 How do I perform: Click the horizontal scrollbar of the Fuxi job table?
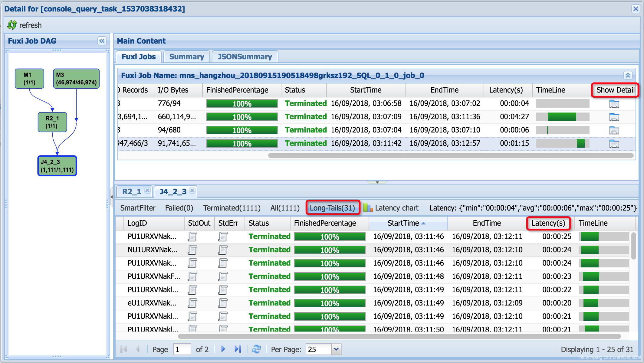pyautogui.click(x=451, y=155)
